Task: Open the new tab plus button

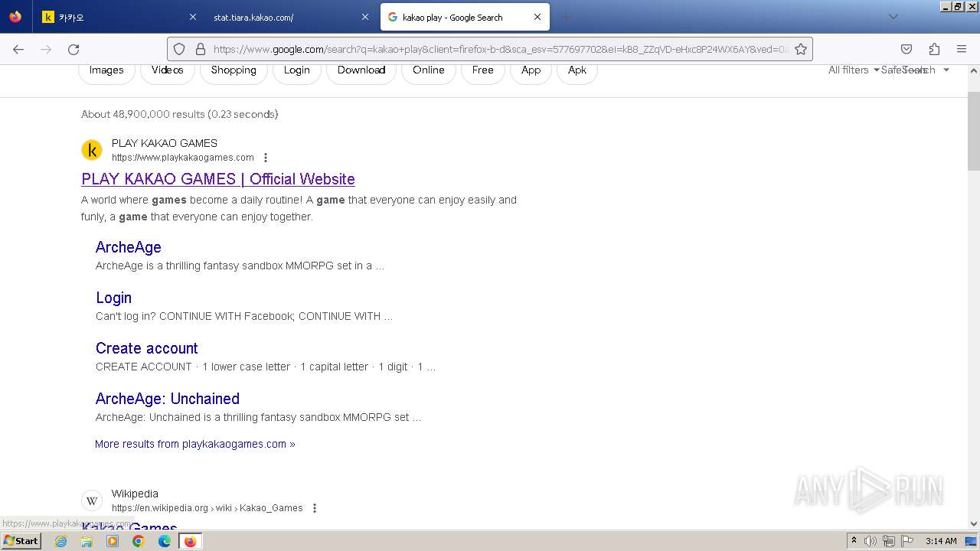Action: click(x=567, y=17)
